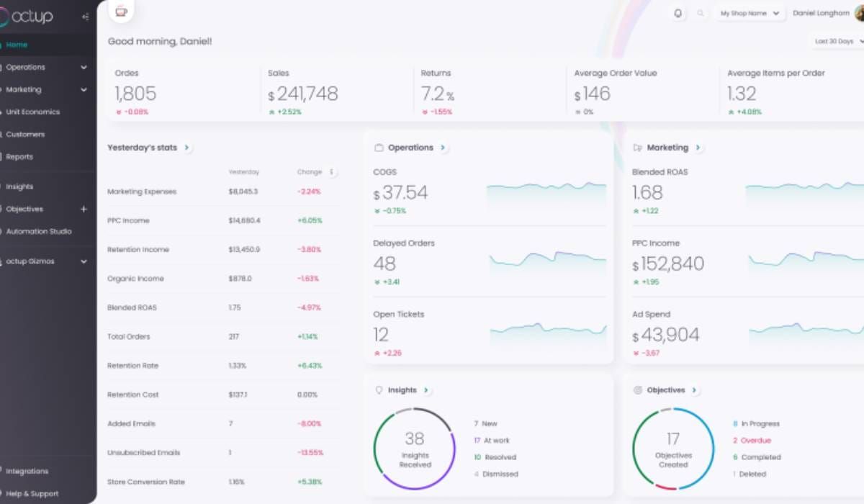Open My Shop Name dropdown
864x504 pixels.
click(x=750, y=13)
